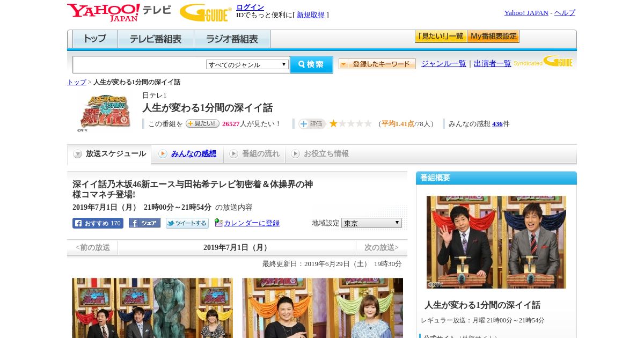Go to Yahoo! JAPAN link

(526, 13)
